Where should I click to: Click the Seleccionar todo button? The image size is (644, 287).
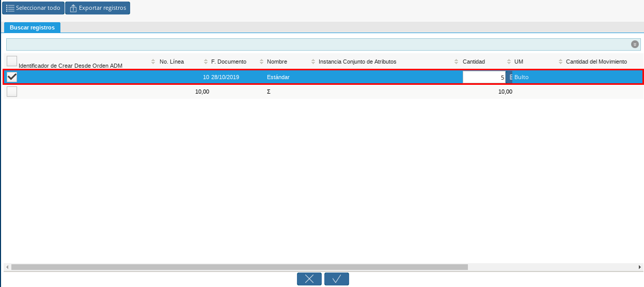point(33,8)
